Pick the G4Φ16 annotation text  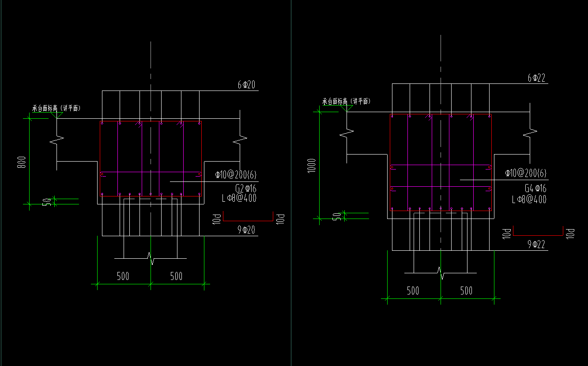(x=535, y=188)
